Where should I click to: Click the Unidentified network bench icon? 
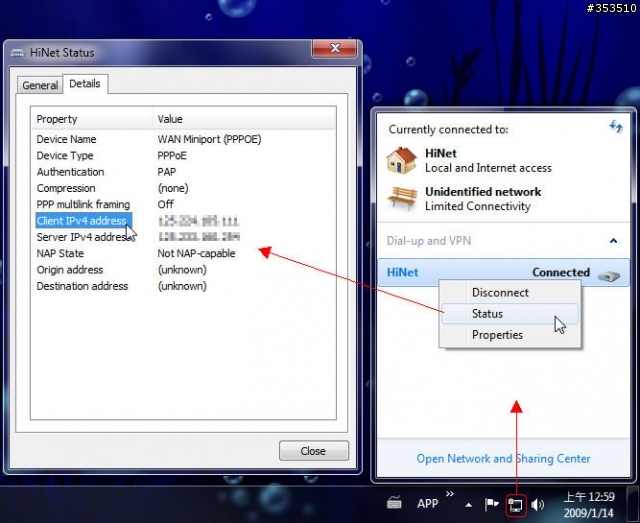coord(402,198)
